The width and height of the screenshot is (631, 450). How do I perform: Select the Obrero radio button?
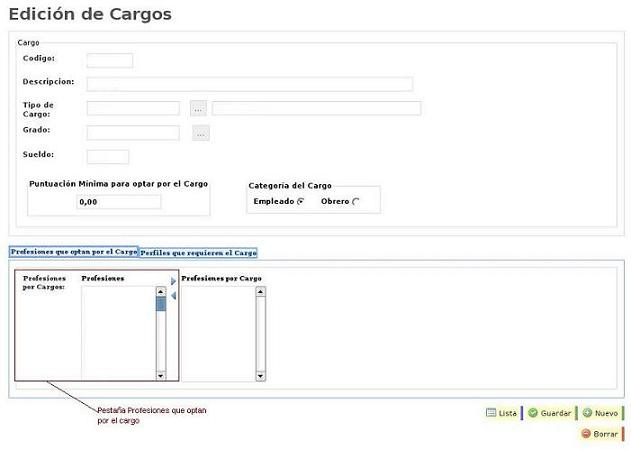(x=356, y=202)
